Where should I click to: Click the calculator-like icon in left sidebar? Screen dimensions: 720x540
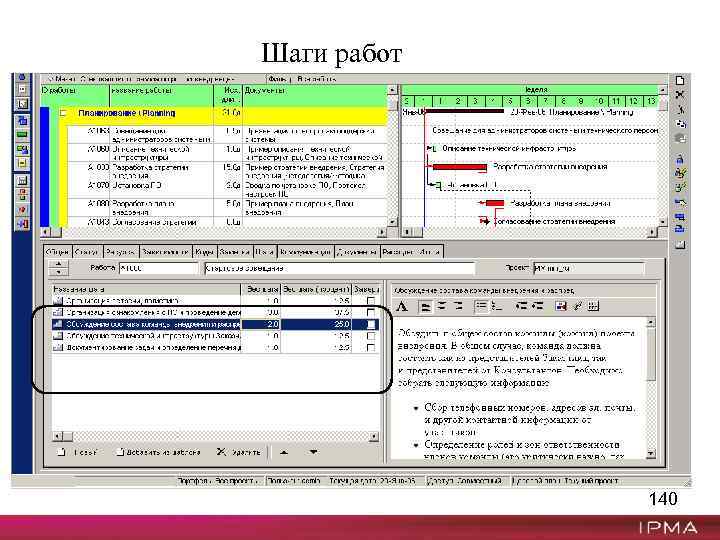tap(22, 180)
